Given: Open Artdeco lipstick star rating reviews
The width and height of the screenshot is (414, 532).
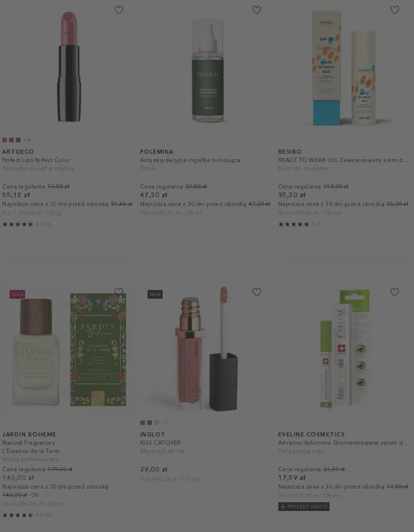Looking at the screenshot, I should coord(26,224).
